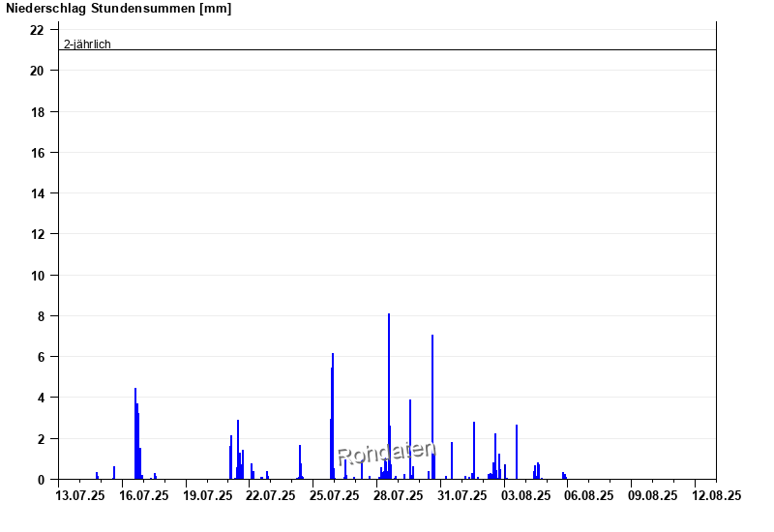Select the tallest blue bar near 8 mm

click(x=389, y=397)
